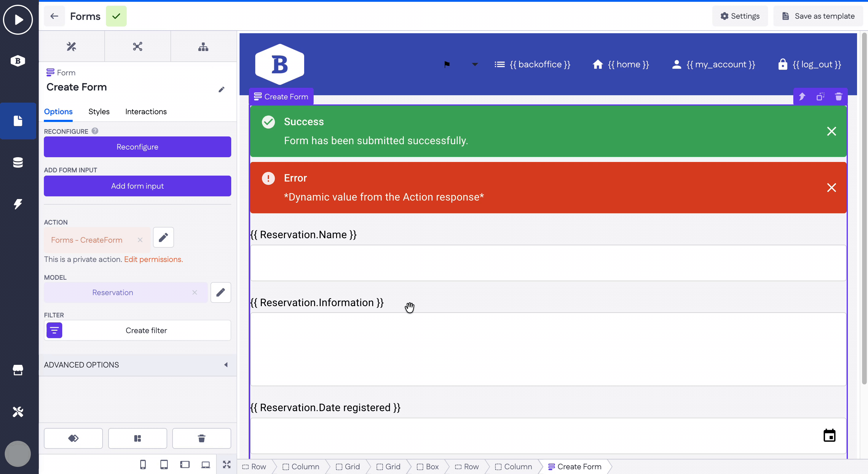Switch to the Styles tab
The height and width of the screenshot is (474, 868).
[x=99, y=112]
